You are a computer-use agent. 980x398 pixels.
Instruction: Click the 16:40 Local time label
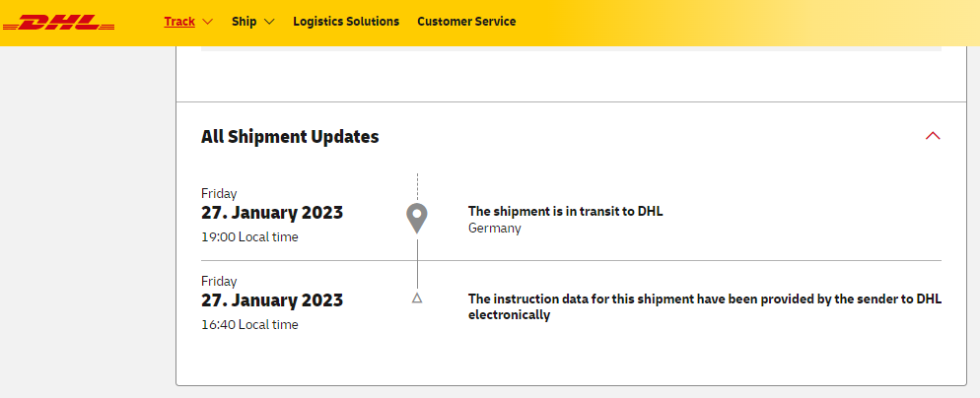[x=249, y=324]
